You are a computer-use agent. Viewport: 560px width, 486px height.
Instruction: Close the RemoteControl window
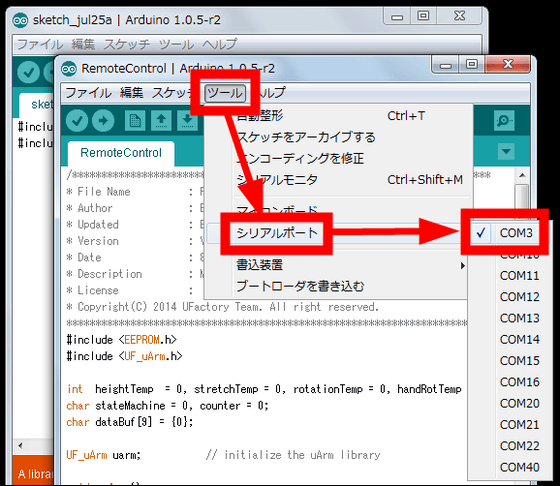pos(508,65)
